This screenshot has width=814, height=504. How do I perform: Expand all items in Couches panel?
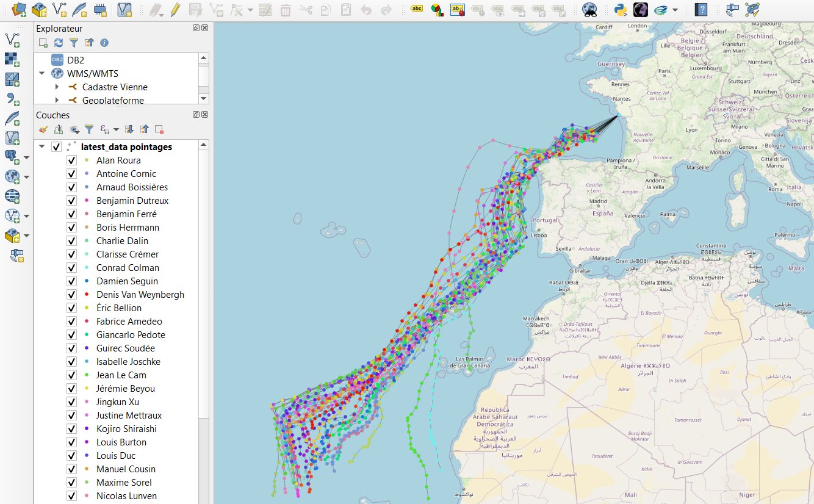click(129, 129)
